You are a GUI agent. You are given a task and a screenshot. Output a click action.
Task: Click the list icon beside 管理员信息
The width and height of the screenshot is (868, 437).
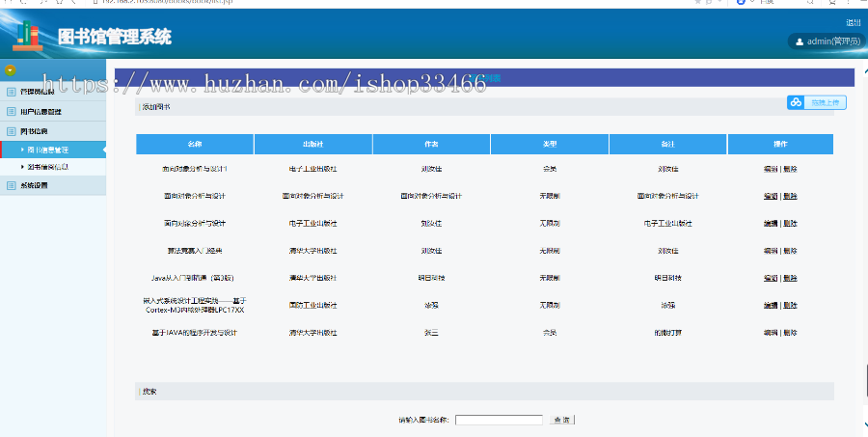click(x=11, y=92)
